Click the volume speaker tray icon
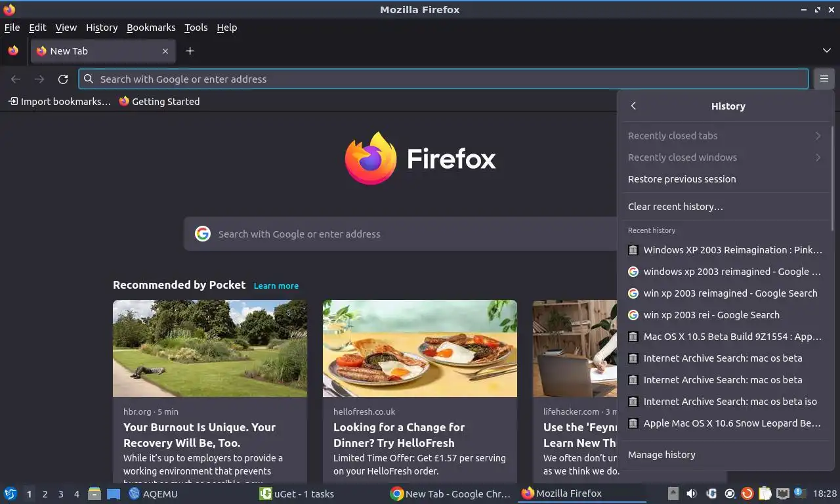Screen dimensions: 840x504 (691, 493)
